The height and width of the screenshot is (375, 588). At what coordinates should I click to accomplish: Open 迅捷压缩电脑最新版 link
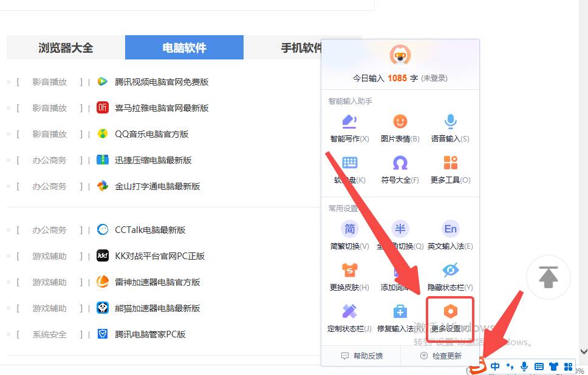(x=153, y=160)
